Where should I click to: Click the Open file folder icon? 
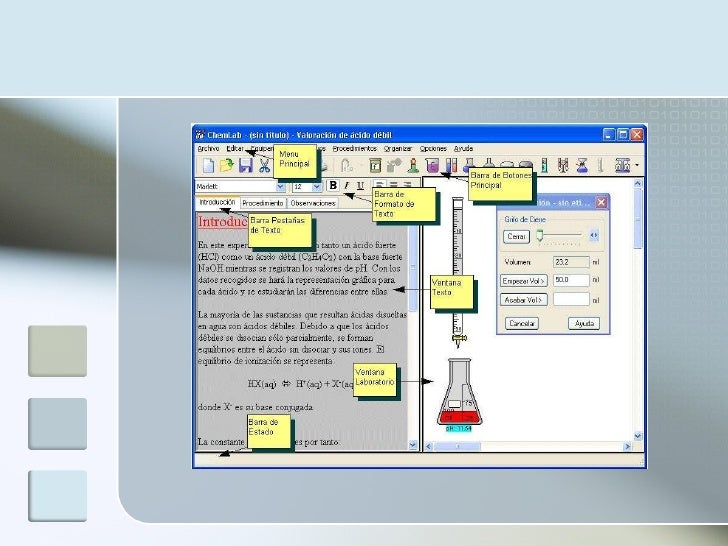point(227,165)
